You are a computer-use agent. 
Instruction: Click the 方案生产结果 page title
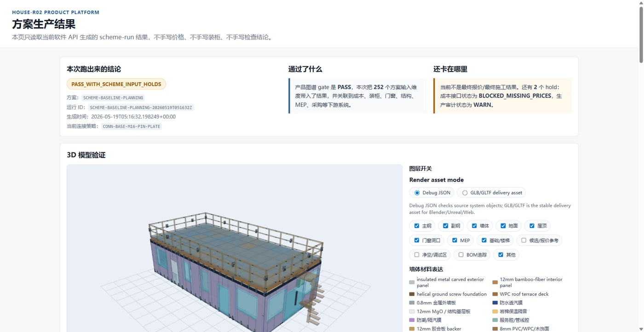pos(44,24)
